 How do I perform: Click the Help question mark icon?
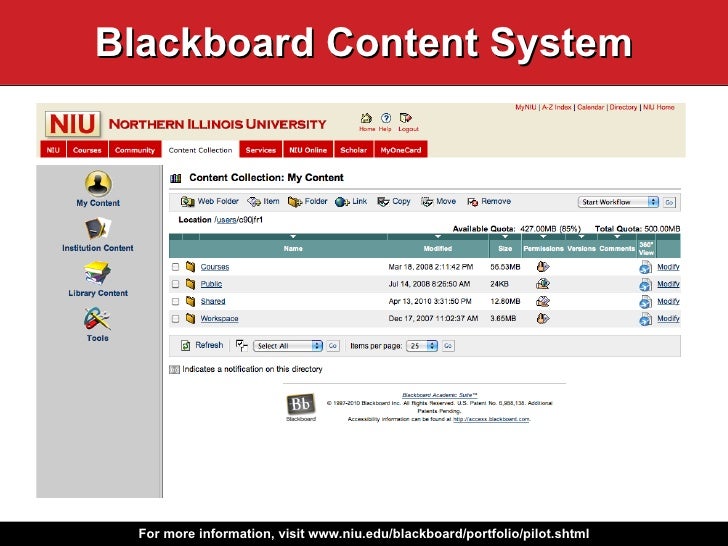point(385,118)
